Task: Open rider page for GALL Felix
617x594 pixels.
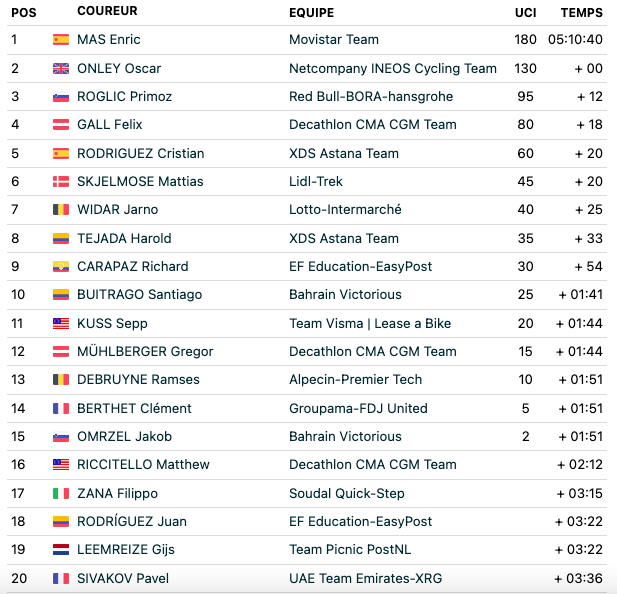Action: (109, 124)
